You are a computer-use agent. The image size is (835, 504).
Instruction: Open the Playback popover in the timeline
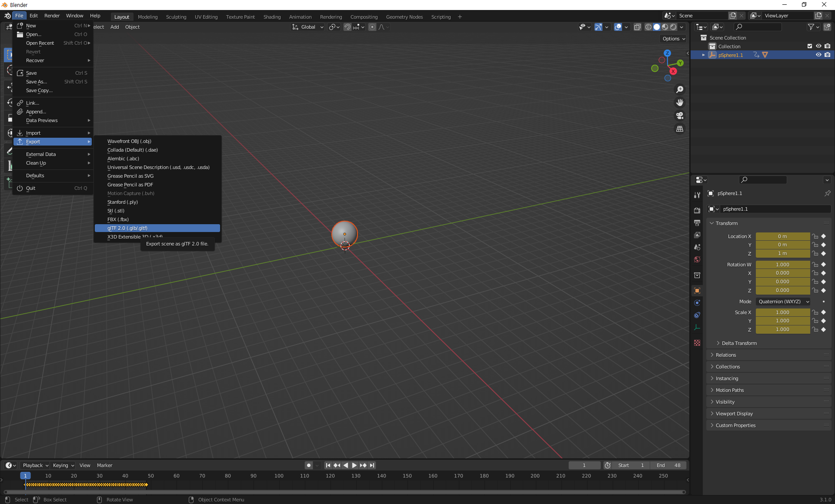[35, 465]
